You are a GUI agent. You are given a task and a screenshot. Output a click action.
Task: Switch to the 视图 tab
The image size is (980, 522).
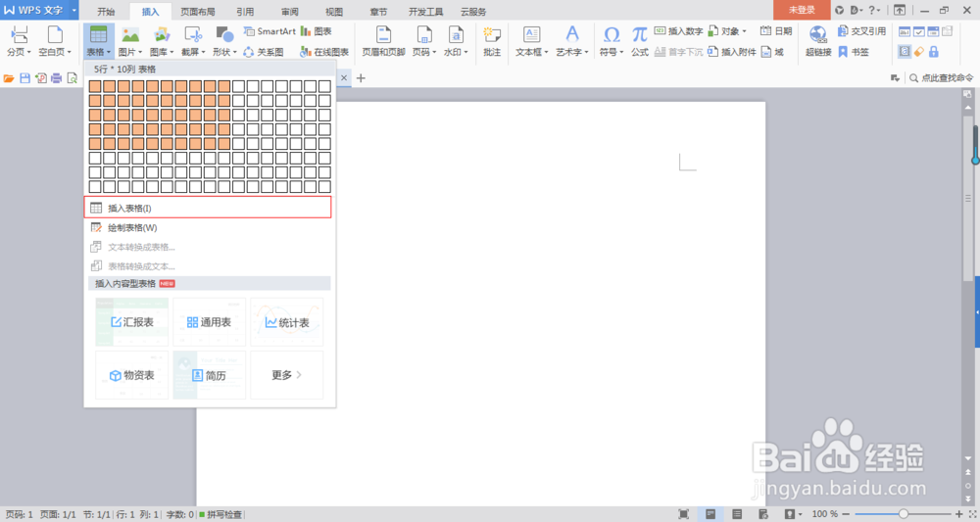pyautogui.click(x=334, y=12)
